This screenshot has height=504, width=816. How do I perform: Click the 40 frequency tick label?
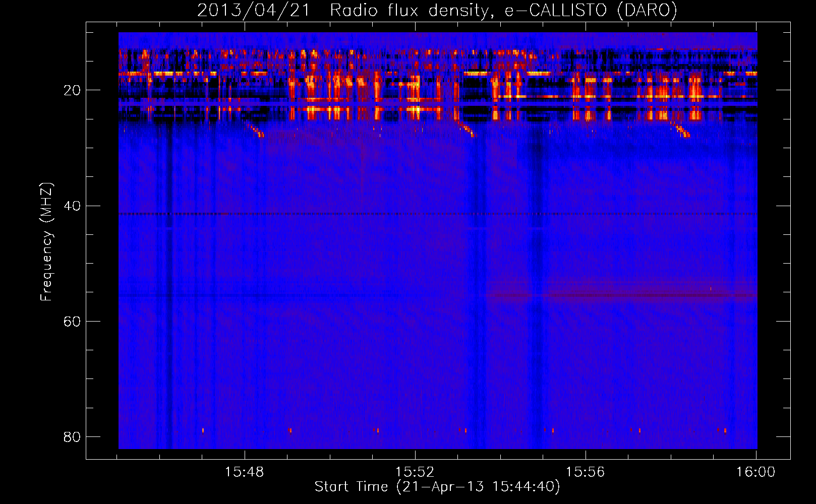tap(72, 206)
